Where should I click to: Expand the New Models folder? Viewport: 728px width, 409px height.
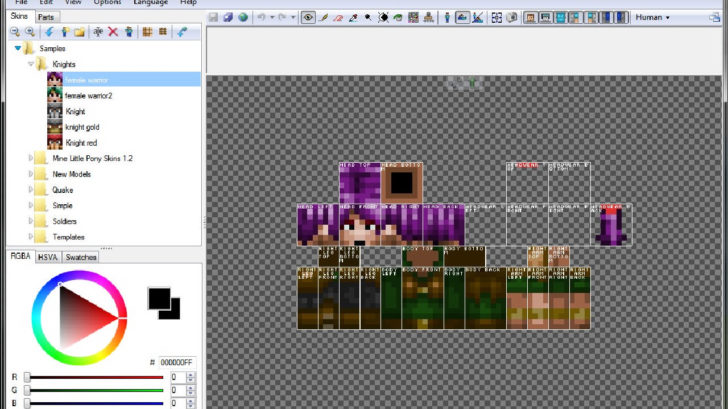31,174
